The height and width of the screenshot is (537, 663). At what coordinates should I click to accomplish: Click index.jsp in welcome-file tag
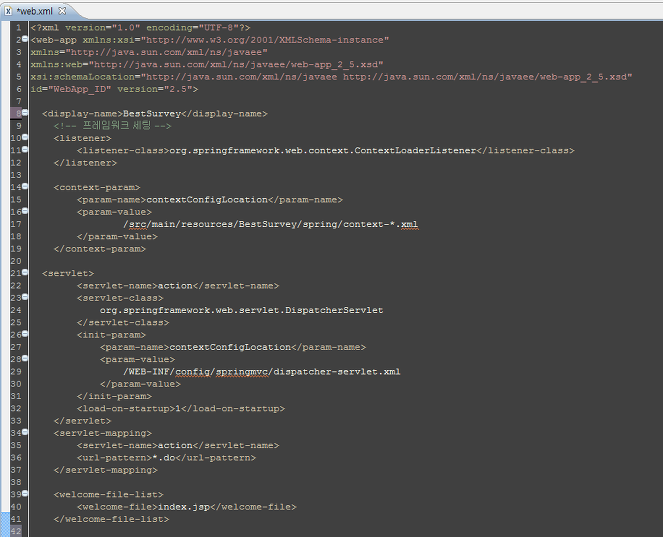(184, 507)
